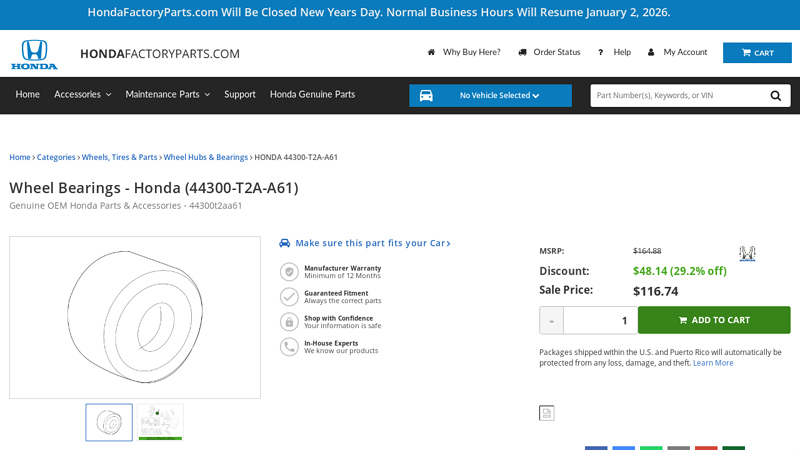Click the small document icon below shipping note
Viewport: 800px width, 450px height.
pos(546,413)
